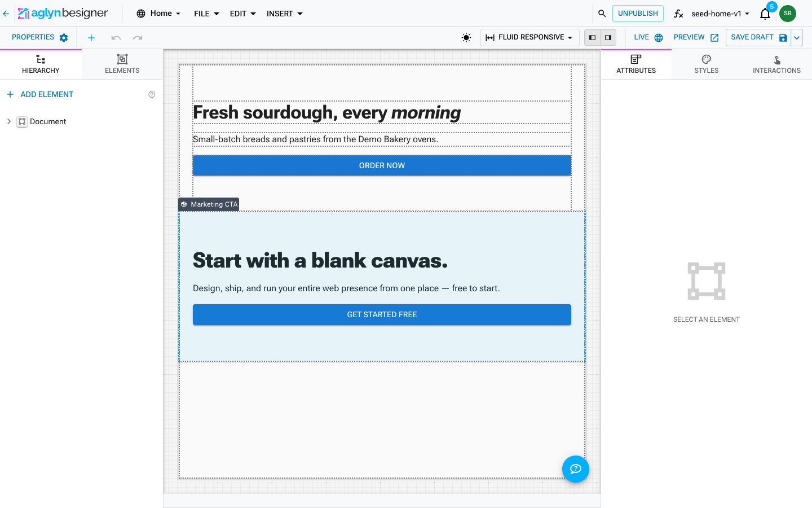Switch to the Attributes tab
The image size is (812, 508).
point(636,64)
